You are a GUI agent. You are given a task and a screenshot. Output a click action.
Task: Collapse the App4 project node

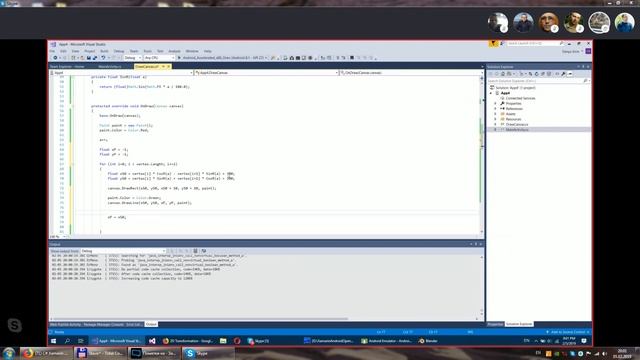[491, 93]
